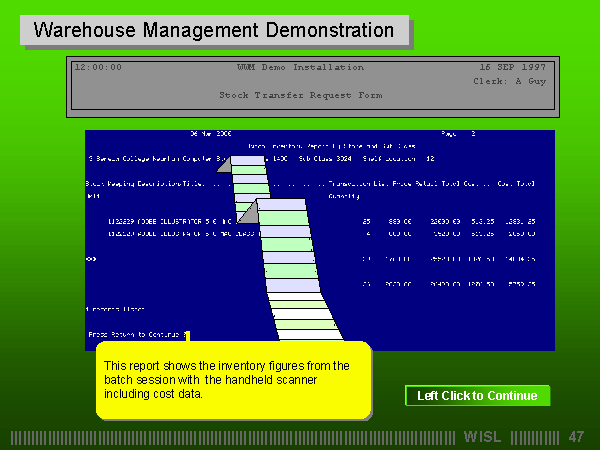Image resolution: width=600 pixels, height=450 pixels.
Task: Click the Left Click to Continue button
Action: (477, 396)
